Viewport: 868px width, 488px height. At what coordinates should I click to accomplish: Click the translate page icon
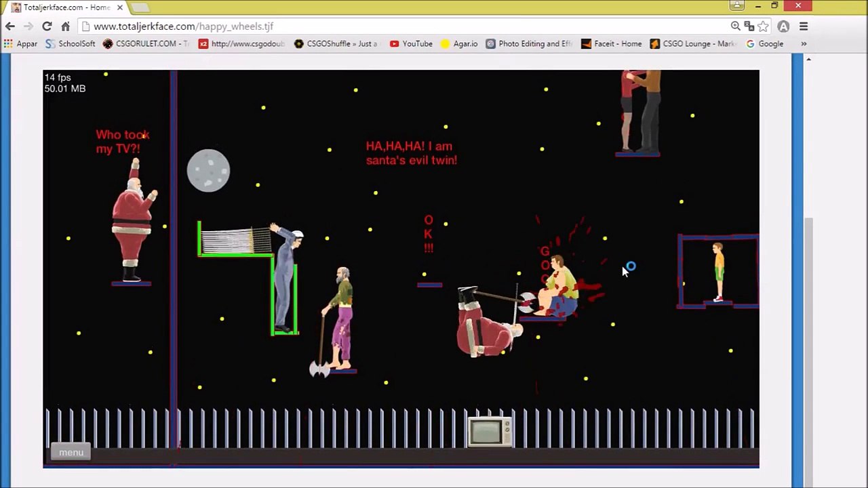(x=749, y=26)
